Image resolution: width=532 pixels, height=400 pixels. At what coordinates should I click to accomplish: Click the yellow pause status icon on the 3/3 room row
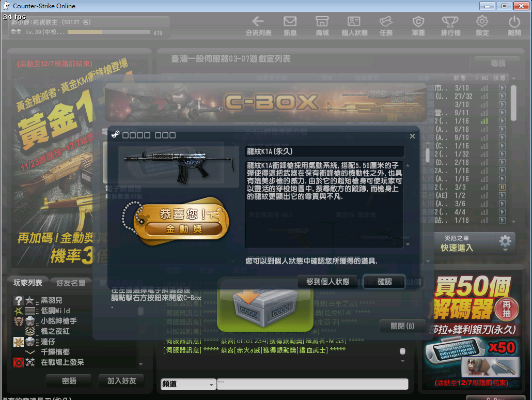coord(502,187)
